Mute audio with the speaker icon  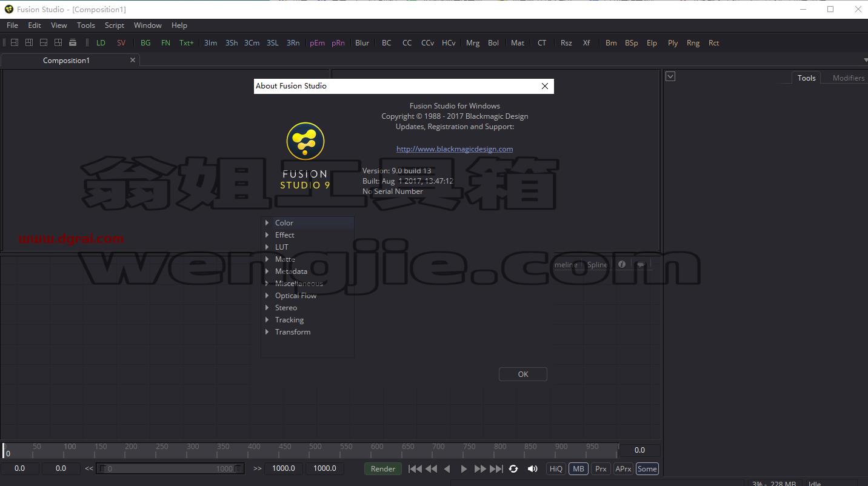[x=532, y=468]
